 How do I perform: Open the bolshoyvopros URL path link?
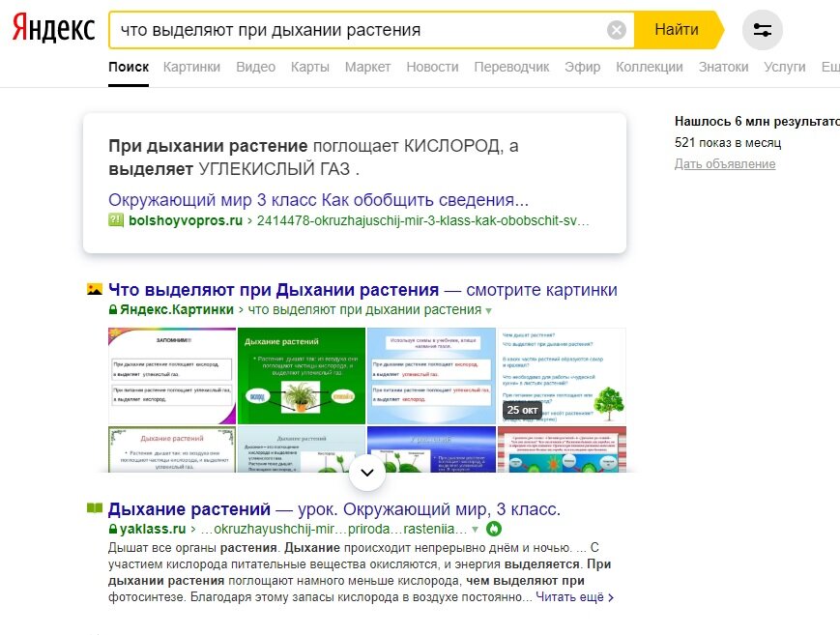(423, 220)
